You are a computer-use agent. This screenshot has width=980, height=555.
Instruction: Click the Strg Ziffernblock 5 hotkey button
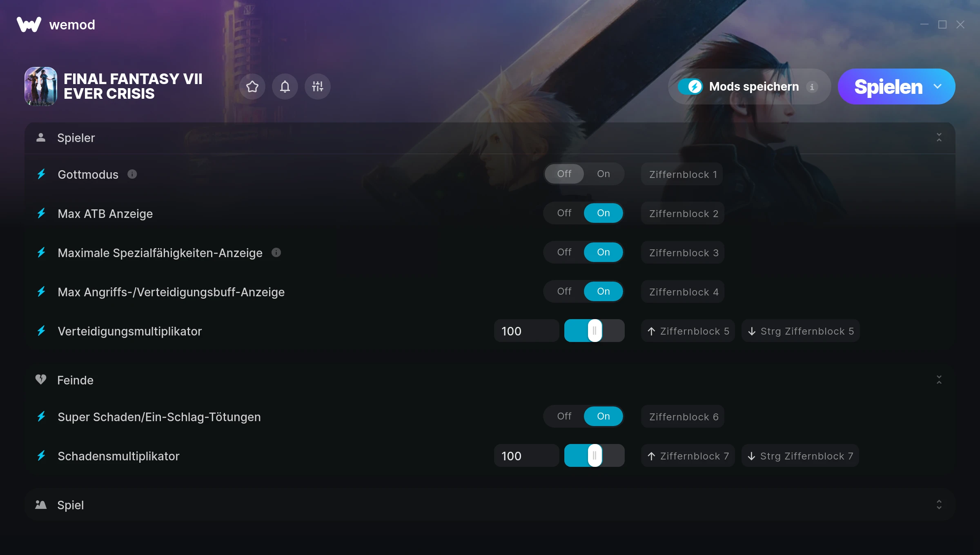pyautogui.click(x=801, y=331)
